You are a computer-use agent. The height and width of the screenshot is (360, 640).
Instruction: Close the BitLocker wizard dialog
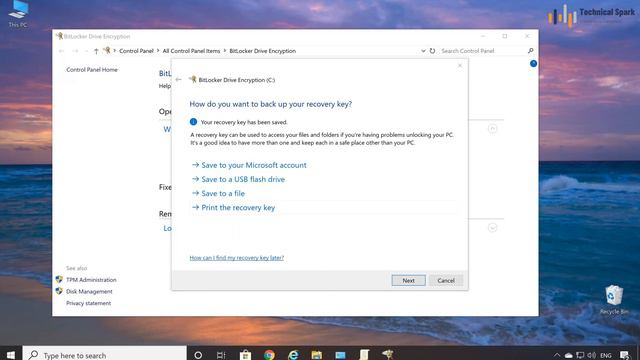coord(460,65)
